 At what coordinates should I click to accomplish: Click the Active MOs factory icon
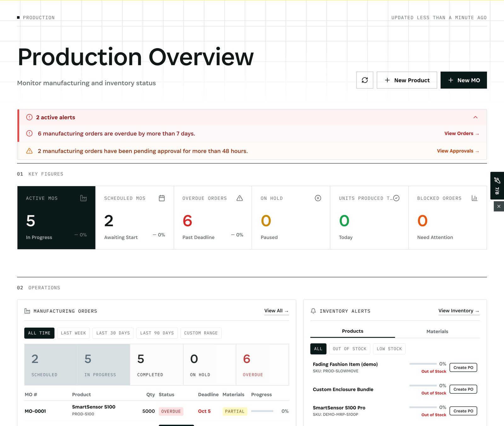point(83,198)
